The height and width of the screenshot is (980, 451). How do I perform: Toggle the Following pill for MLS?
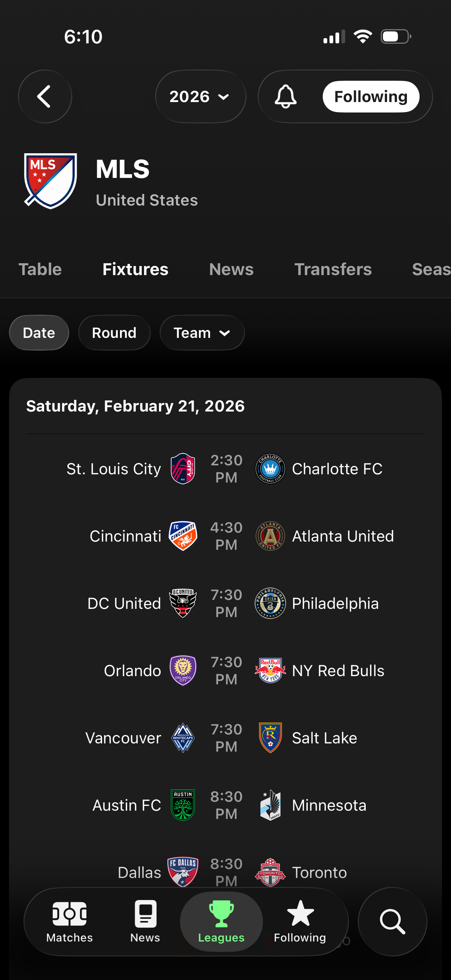371,97
